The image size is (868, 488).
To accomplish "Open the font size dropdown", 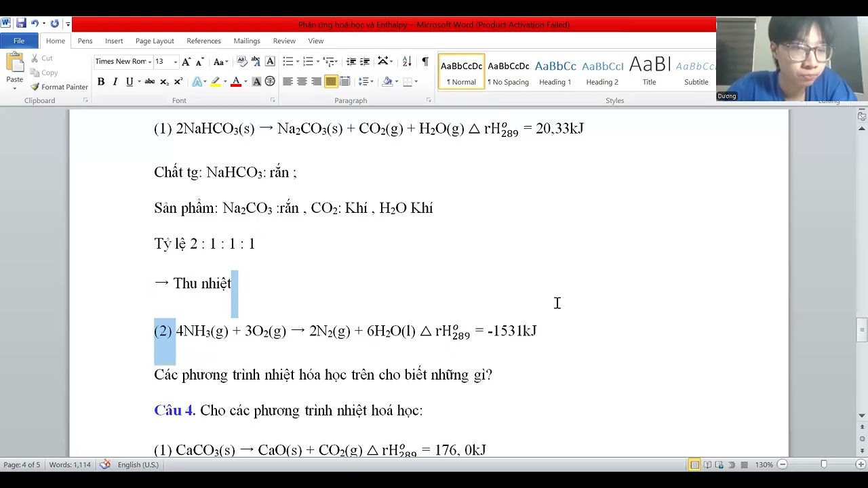I will (175, 62).
